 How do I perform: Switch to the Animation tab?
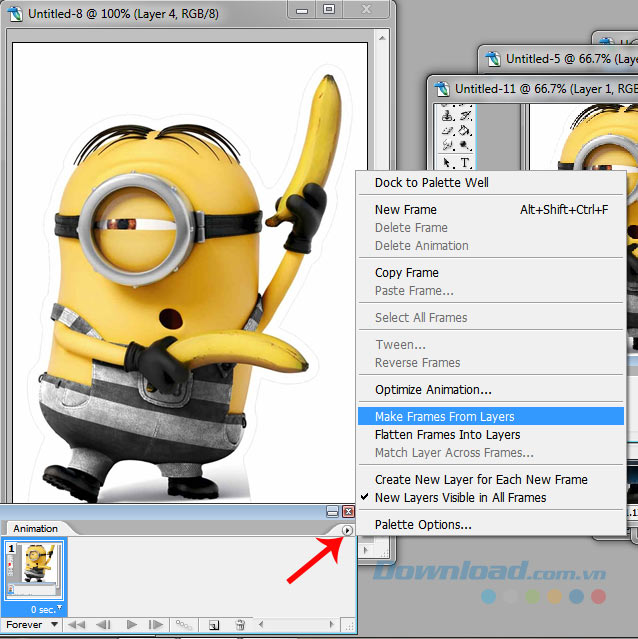click(35, 528)
